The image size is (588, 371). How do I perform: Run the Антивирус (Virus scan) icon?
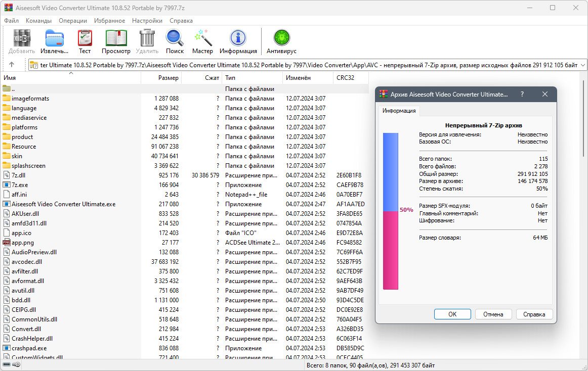[x=281, y=39]
